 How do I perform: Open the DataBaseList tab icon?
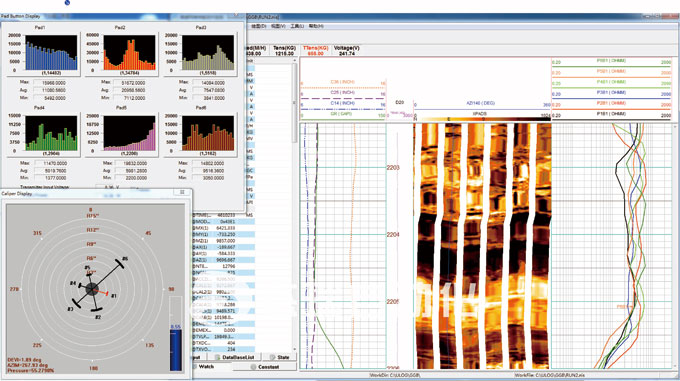pyautogui.click(x=218, y=358)
